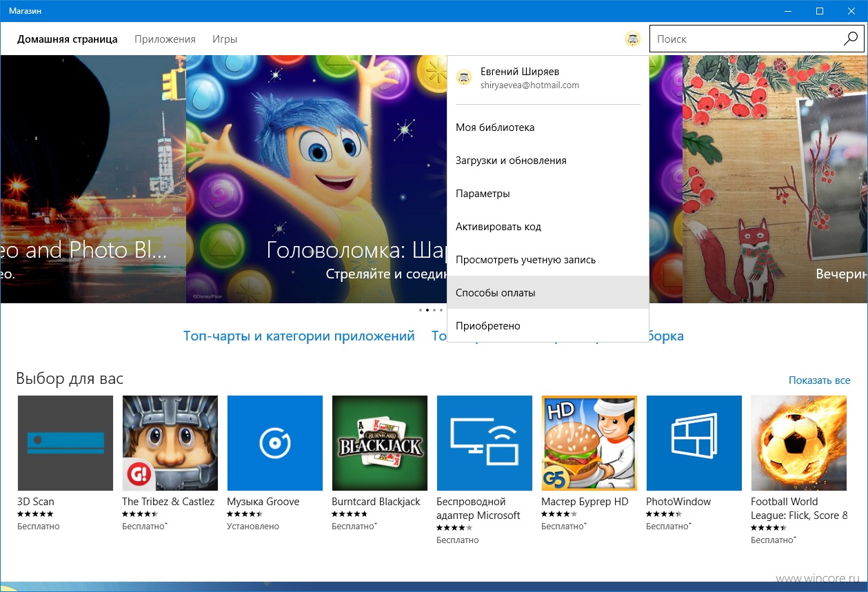Select Моя библиотека from account menu
Screen dimensions: 868x592
[x=548, y=127]
